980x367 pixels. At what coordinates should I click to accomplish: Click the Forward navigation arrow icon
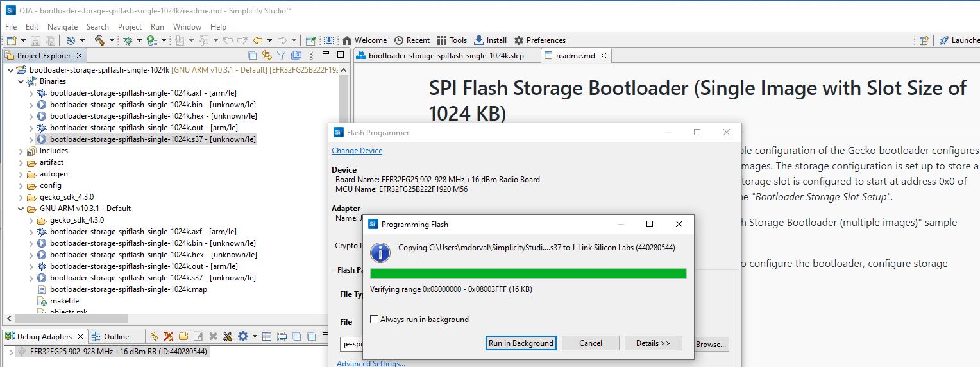(282, 40)
